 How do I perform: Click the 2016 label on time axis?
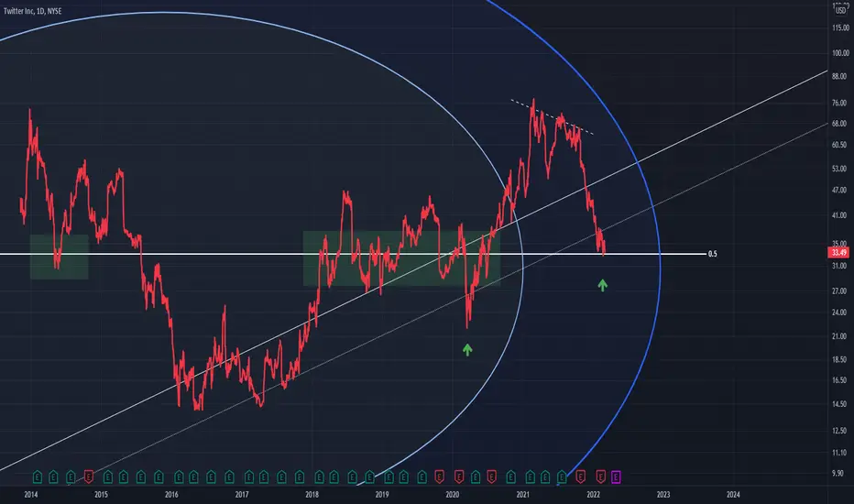coord(171,495)
